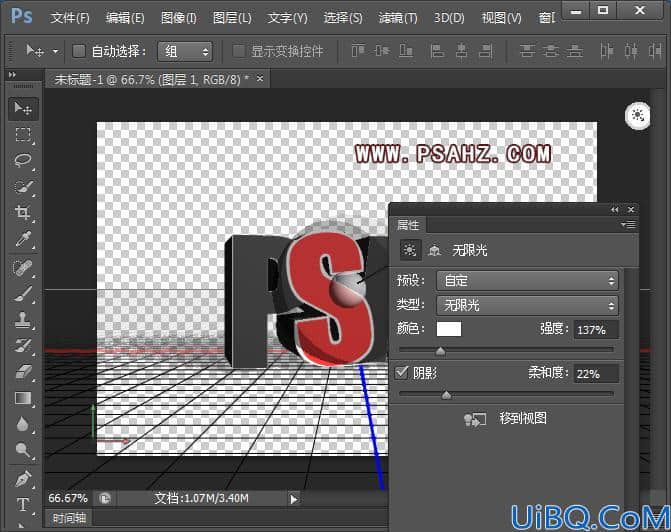The image size is (671, 532).
Task: Select the Lasso tool
Action: 23,160
